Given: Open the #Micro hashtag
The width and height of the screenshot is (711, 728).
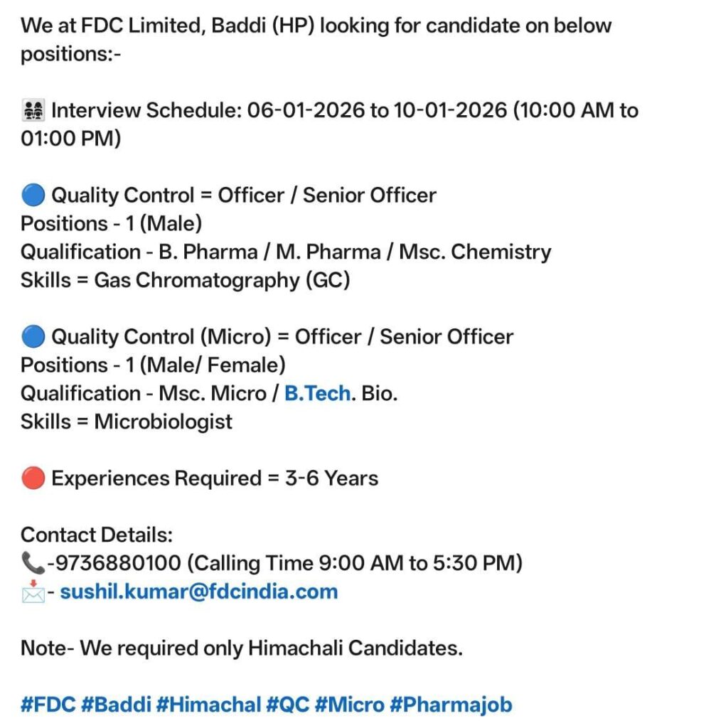Looking at the screenshot, I should 348,705.
